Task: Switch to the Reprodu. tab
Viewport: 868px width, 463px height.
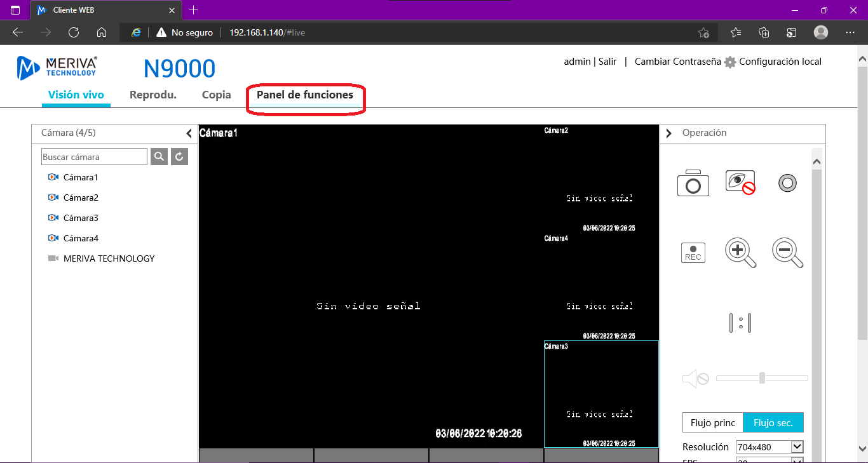Action: click(x=153, y=95)
